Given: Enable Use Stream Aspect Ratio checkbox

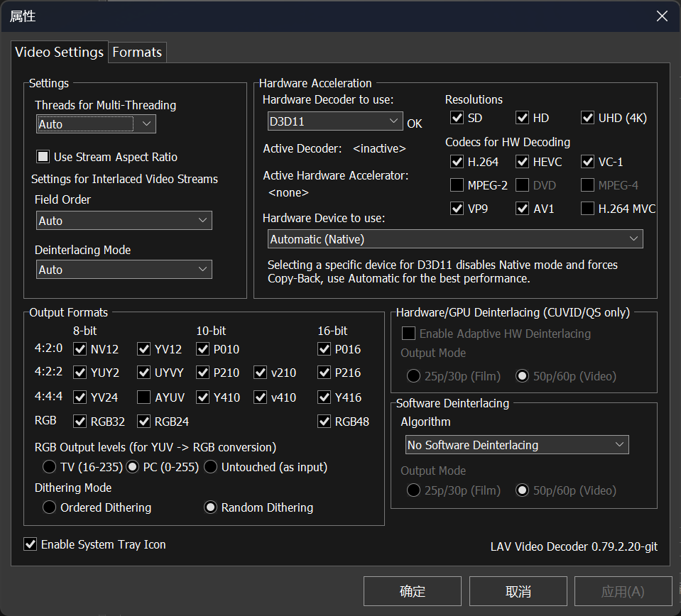Looking at the screenshot, I should point(43,157).
